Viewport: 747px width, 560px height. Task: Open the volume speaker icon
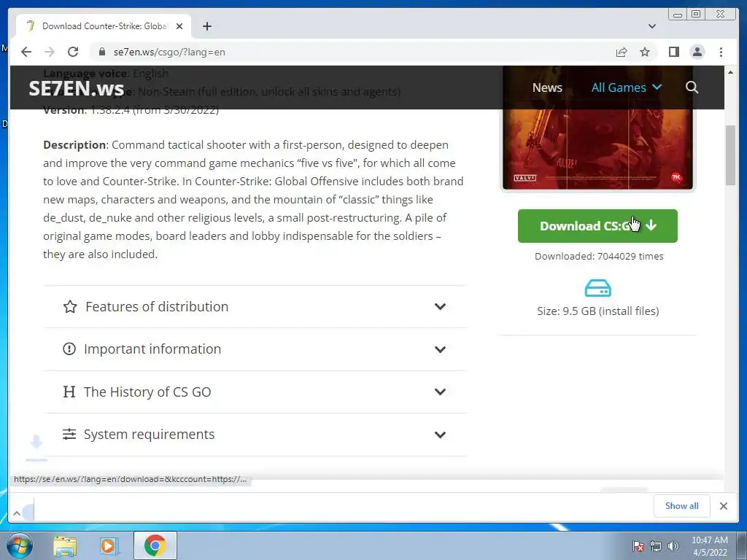tap(673, 546)
